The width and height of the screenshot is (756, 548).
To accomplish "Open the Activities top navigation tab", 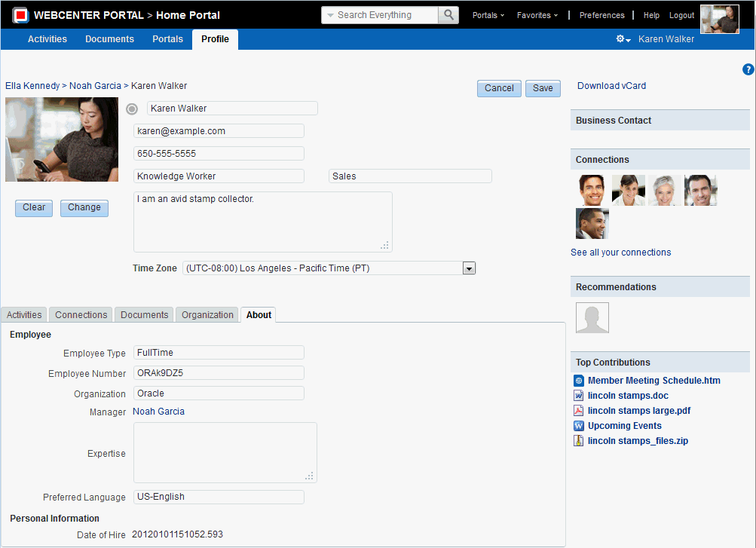I will tap(47, 39).
